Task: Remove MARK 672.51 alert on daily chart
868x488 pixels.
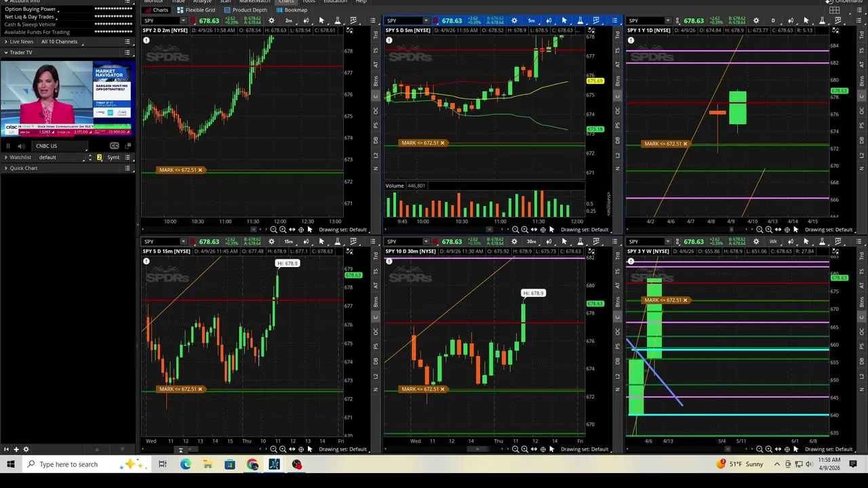Action: [x=685, y=144]
